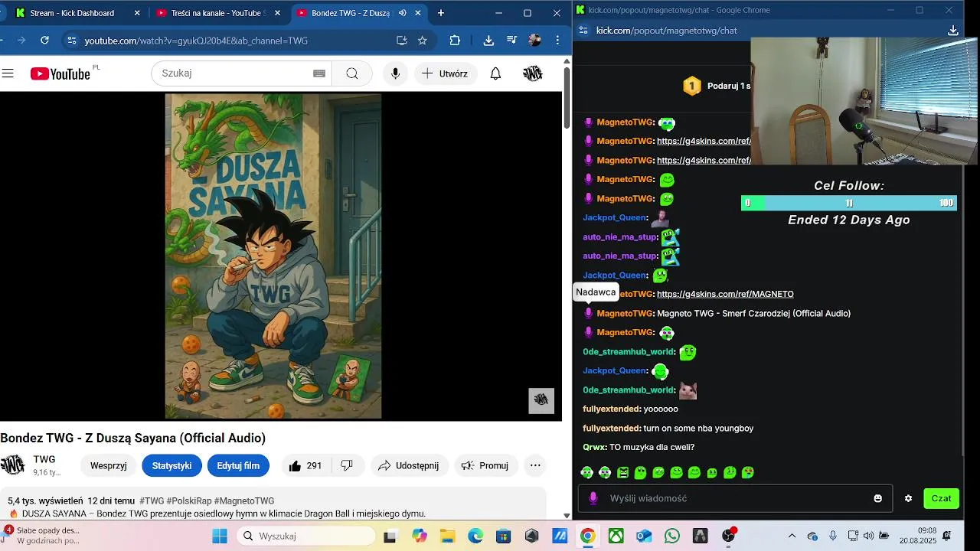Open File Explorer from taskbar
The height and width of the screenshot is (551, 980).
tap(447, 536)
